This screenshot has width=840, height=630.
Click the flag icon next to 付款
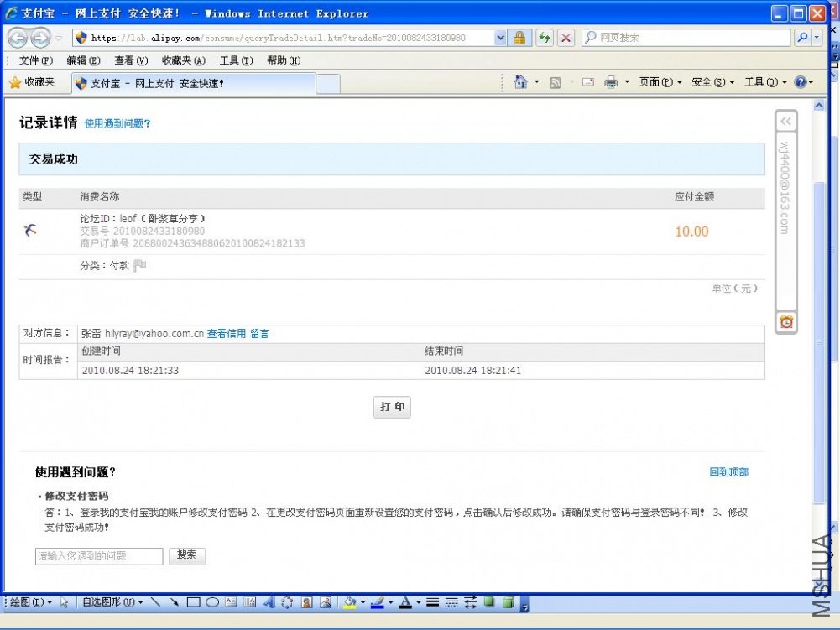point(140,265)
